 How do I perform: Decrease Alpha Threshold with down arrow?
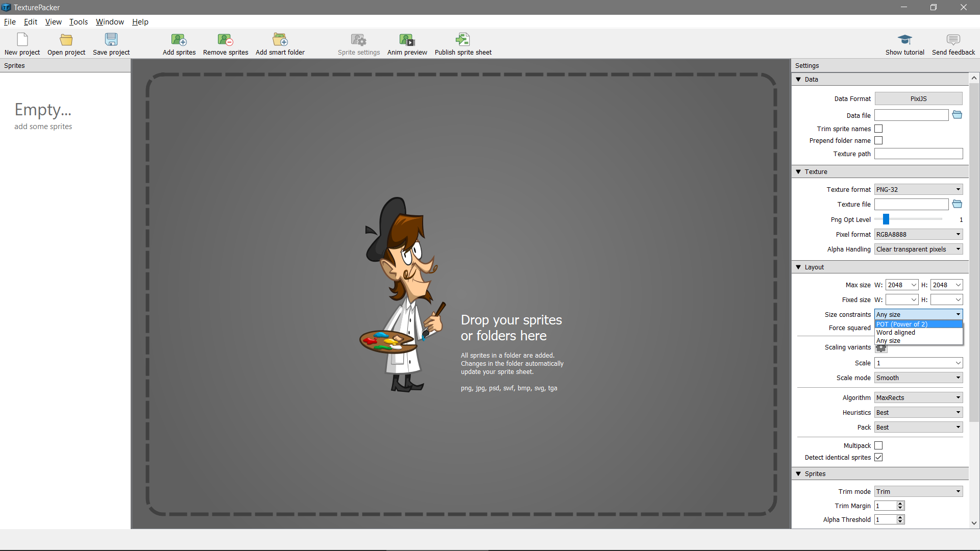[900, 522]
